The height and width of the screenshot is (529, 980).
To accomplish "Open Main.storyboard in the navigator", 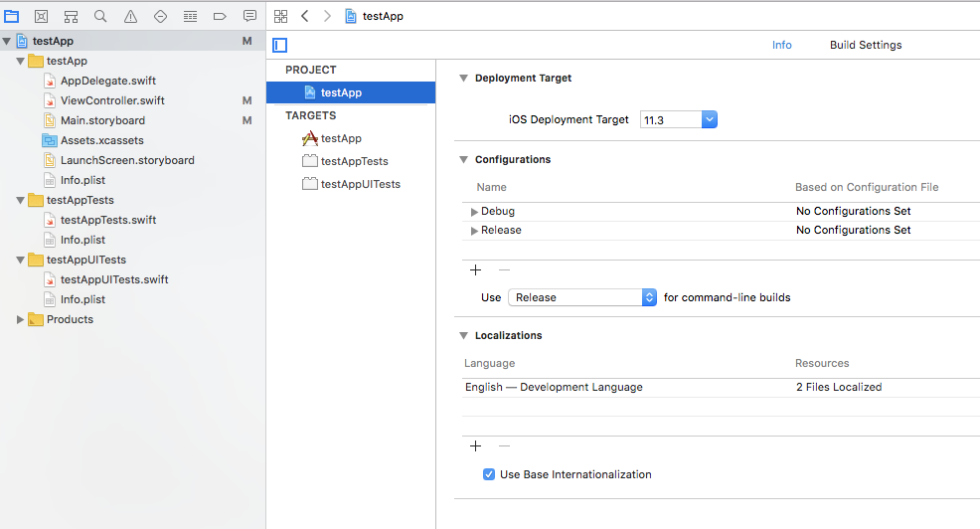I will pyautogui.click(x=102, y=120).
